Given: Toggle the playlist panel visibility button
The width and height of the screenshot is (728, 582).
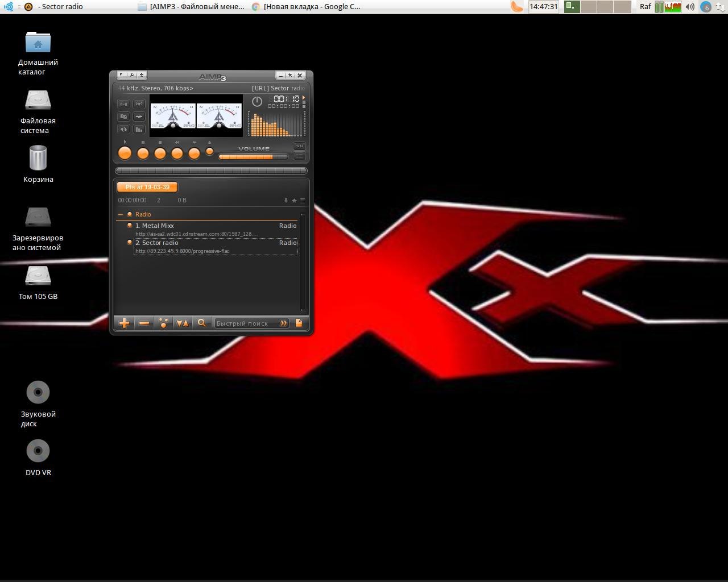Looking at the screenshot, I should coord(299,156).
